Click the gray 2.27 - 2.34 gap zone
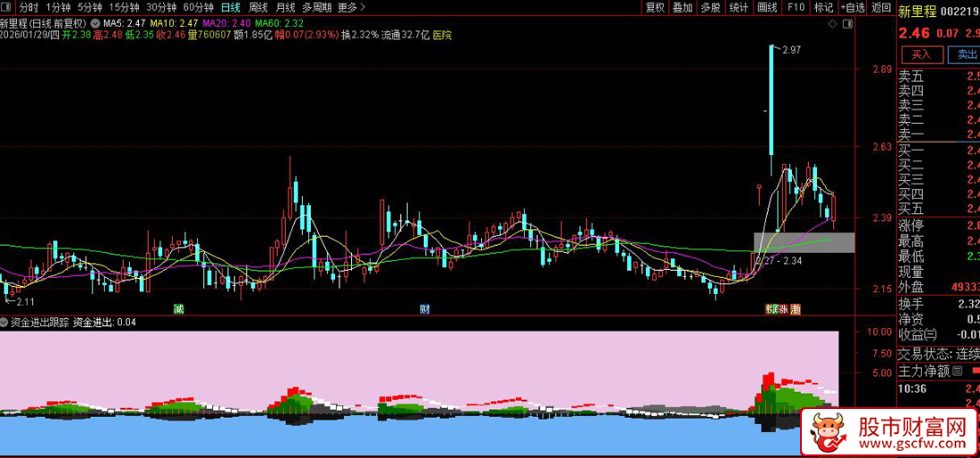The width and height of the screenshot is (980, 458). click(x=804, y=242)
